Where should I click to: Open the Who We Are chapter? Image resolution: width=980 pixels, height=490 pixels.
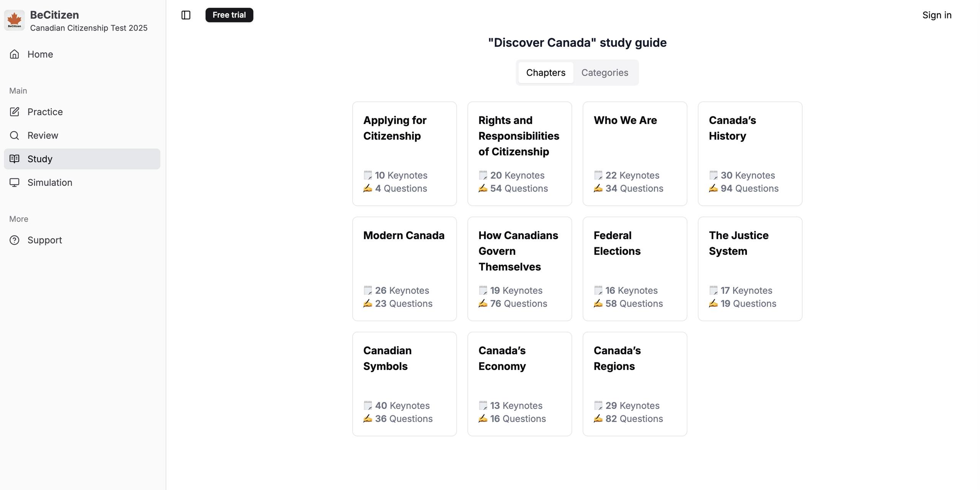click(x=634, y=154)
